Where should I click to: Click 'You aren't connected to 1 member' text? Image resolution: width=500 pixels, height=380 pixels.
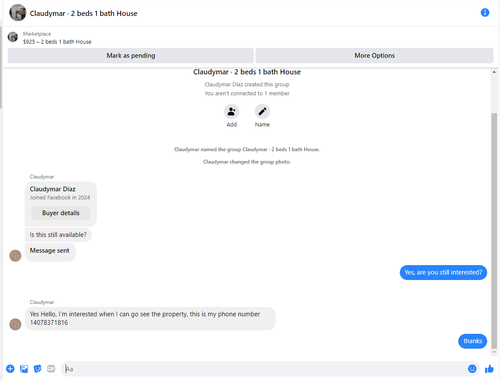[x=247, y=93]
